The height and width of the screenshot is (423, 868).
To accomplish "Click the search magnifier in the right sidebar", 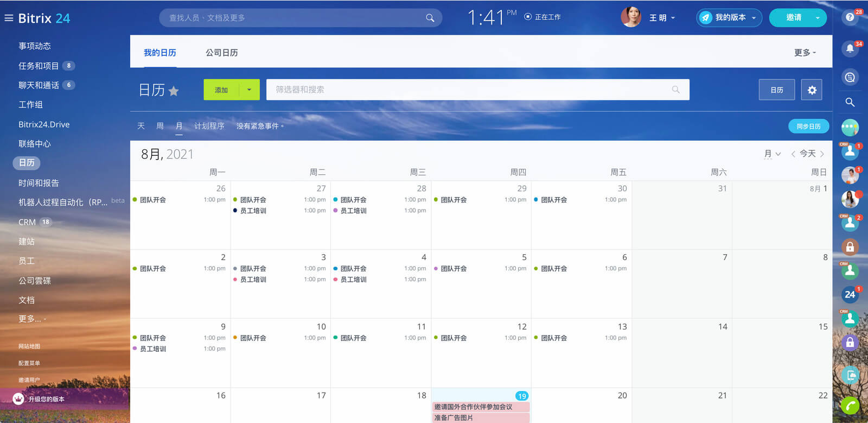I will 850,102.
